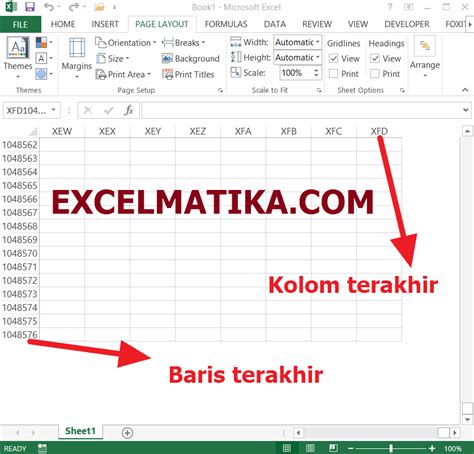Image resolution: width=474 pixels, height=454 pixels.
Task: Click the Insert Function fx icon
Action: pyautogui.click(x=128, y=110)
